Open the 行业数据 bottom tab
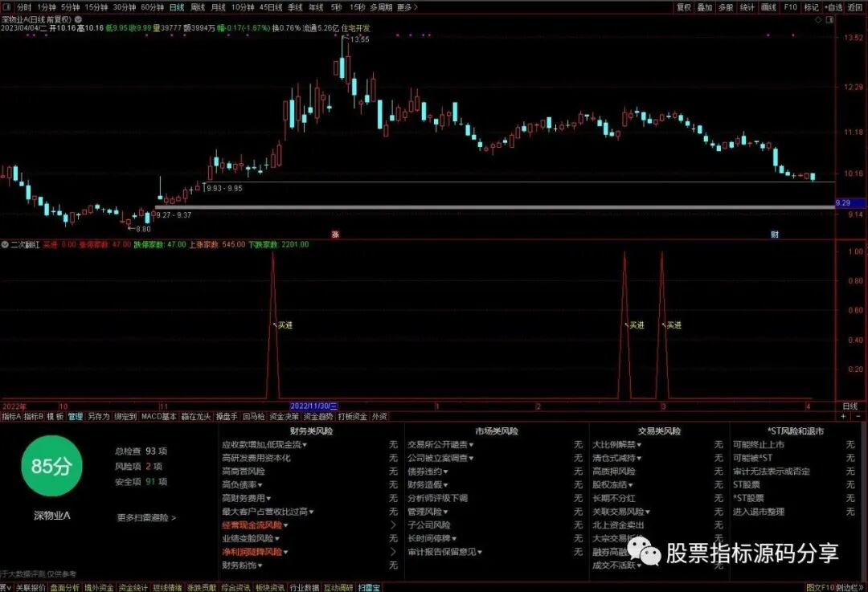Screen dimensions: 868x592 305,587
